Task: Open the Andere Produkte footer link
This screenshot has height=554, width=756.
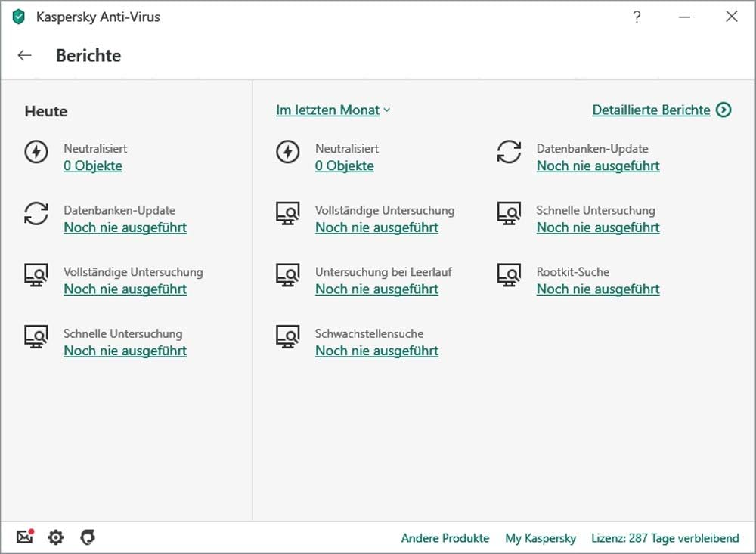Action: 445,538
